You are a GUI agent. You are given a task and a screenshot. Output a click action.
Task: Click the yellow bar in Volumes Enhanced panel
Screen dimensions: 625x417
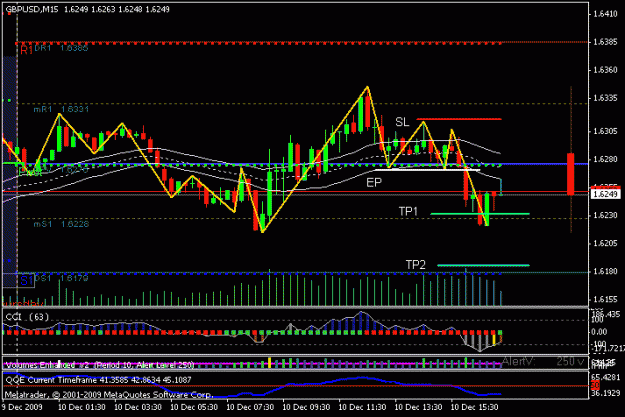point(269,362)
